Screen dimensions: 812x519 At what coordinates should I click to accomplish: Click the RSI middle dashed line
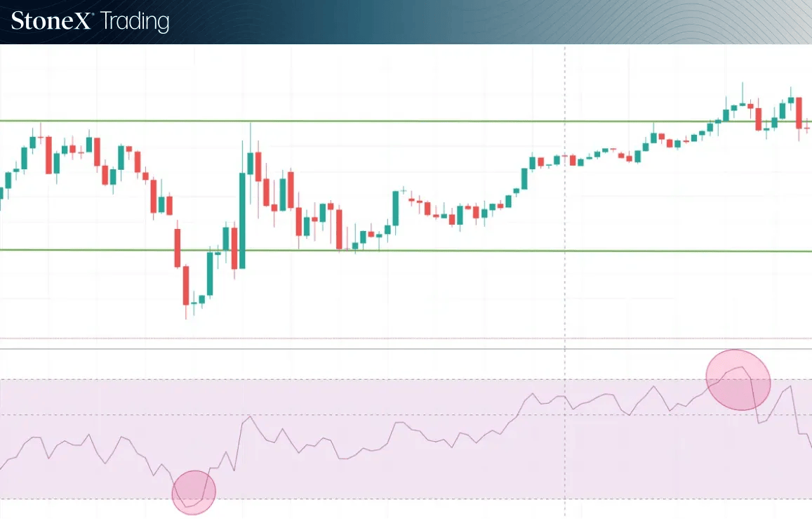(x=406, y=415)
